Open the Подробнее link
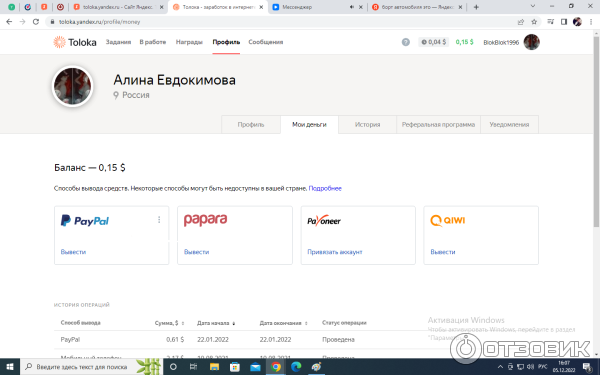600x375 pixels. (x=325, y=188)
